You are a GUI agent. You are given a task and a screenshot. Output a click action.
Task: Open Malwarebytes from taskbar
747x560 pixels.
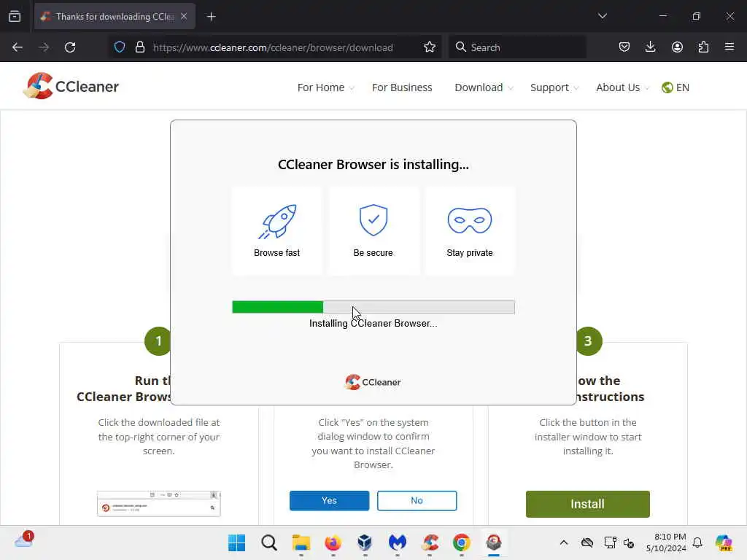398,542
